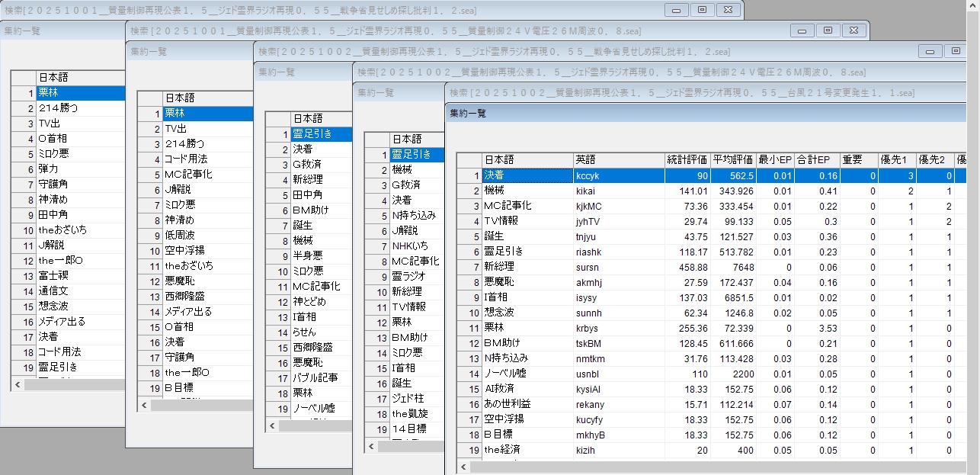Click the 平均評価 column header
This screenshot has width=980, height=475.
tap(732, 159)
